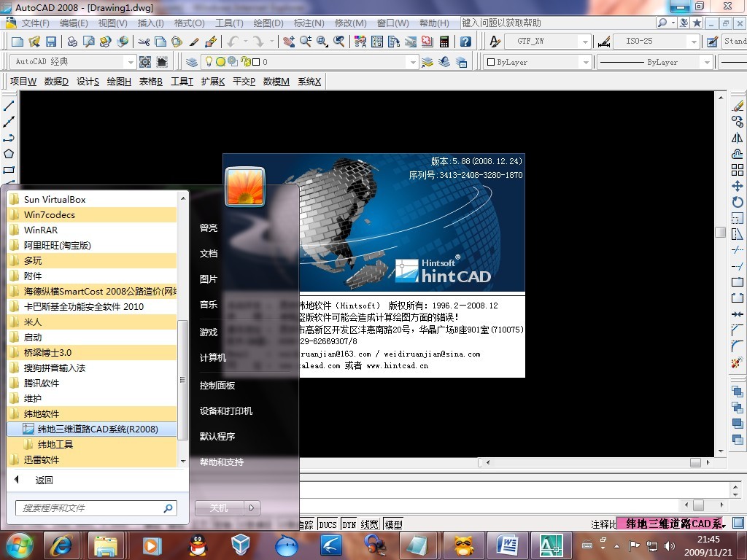The width and height of the screenshot is (747, 560).
Task: Open the 格式(O) menu
Action: tap(189, 23)
